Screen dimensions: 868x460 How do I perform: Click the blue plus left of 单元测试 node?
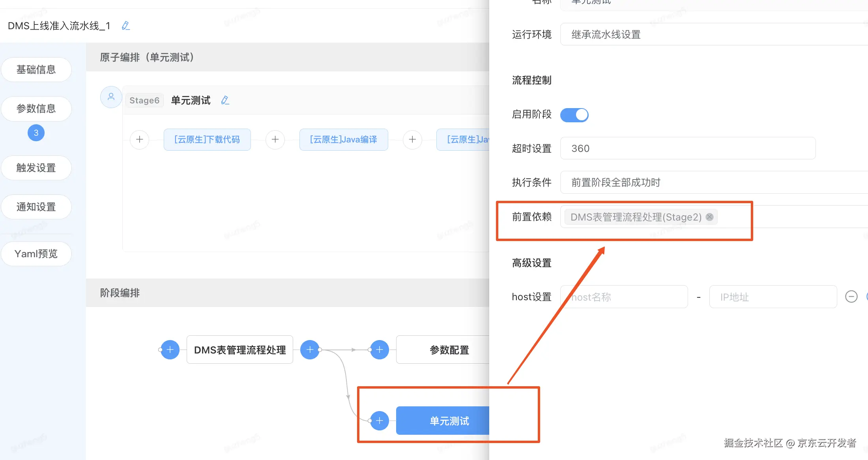380,421
